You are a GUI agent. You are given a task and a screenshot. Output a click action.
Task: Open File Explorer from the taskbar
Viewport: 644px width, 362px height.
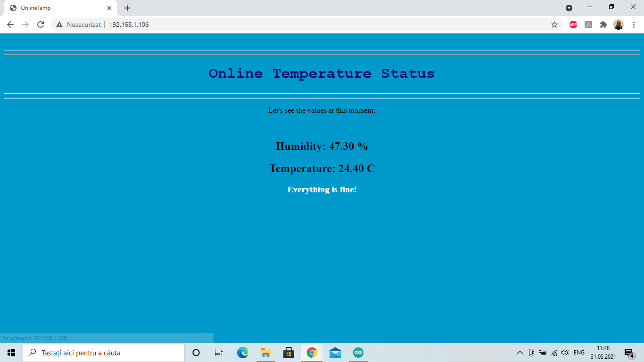[x=265, y=353]
